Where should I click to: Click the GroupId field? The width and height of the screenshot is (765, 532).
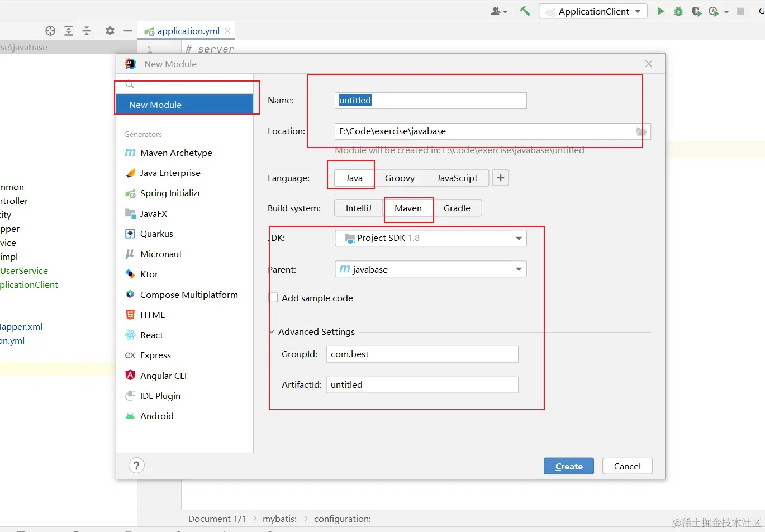[x=422, y=354]
